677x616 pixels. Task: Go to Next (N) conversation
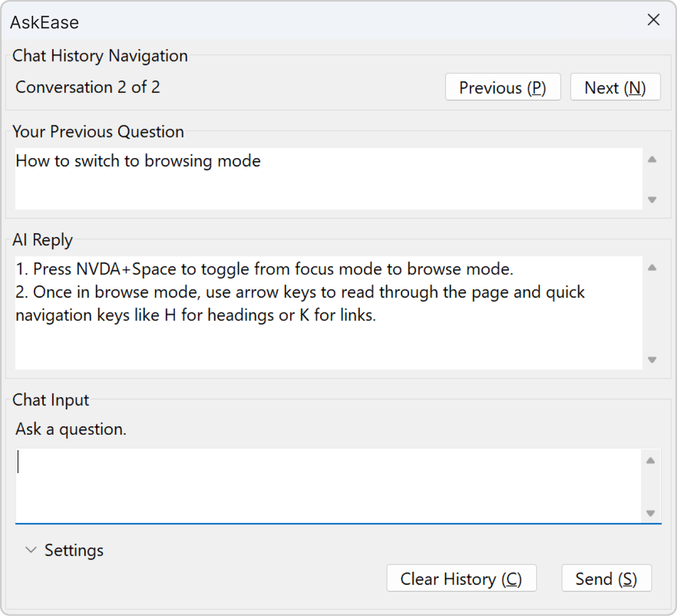click(615, 87)
